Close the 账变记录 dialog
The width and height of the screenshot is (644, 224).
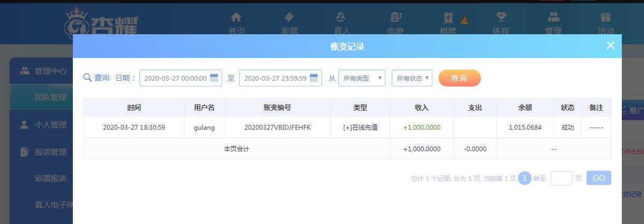(x=611, y=45)
